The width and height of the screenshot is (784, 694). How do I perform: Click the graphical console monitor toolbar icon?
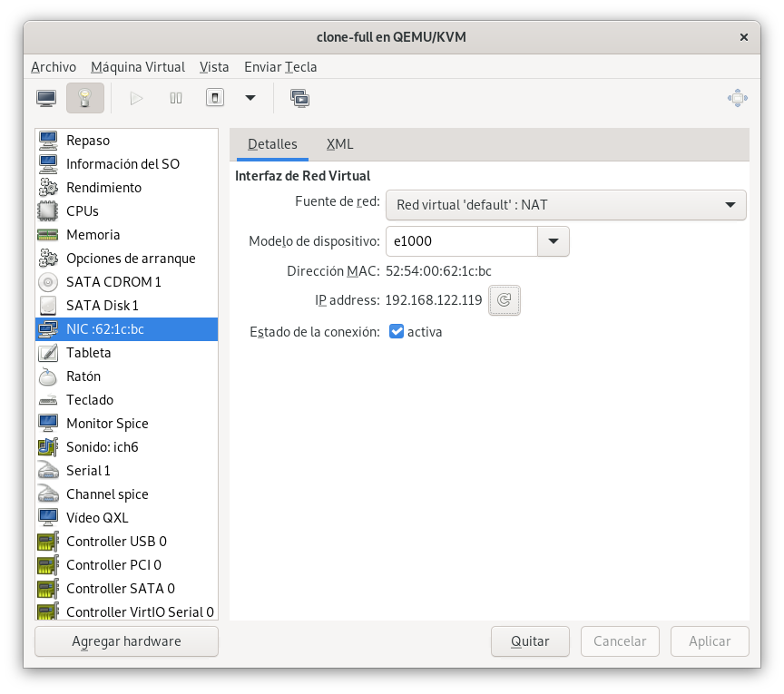pos(46,98)
